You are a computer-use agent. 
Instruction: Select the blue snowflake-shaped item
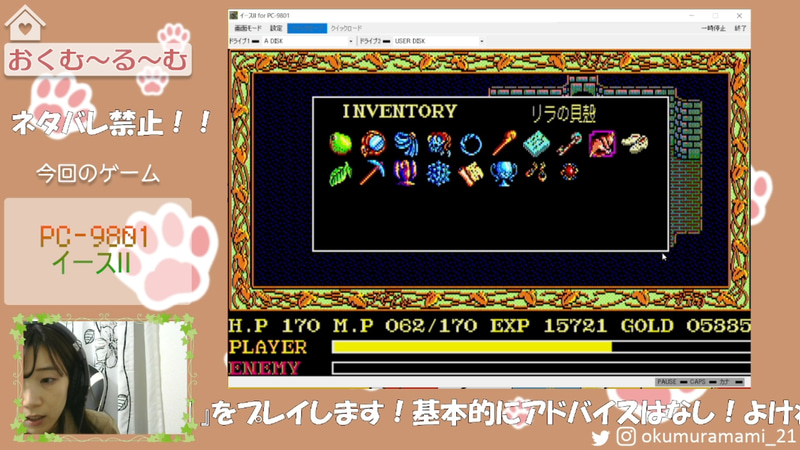click(x=438, y=173)
